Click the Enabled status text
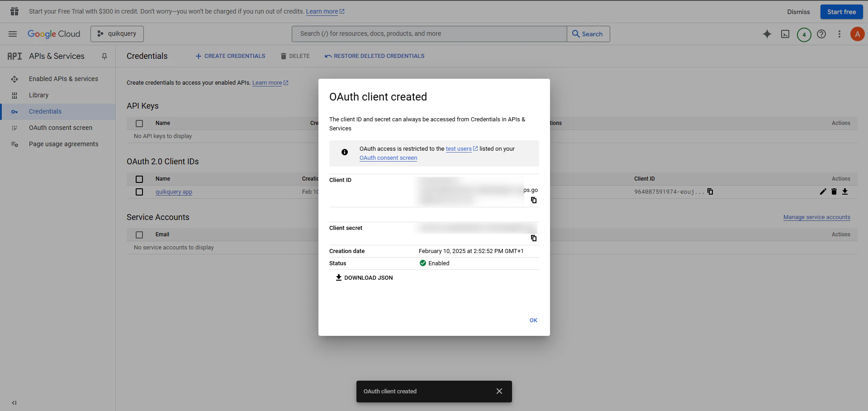The image size is (868, 411). [x=439, y=263]
